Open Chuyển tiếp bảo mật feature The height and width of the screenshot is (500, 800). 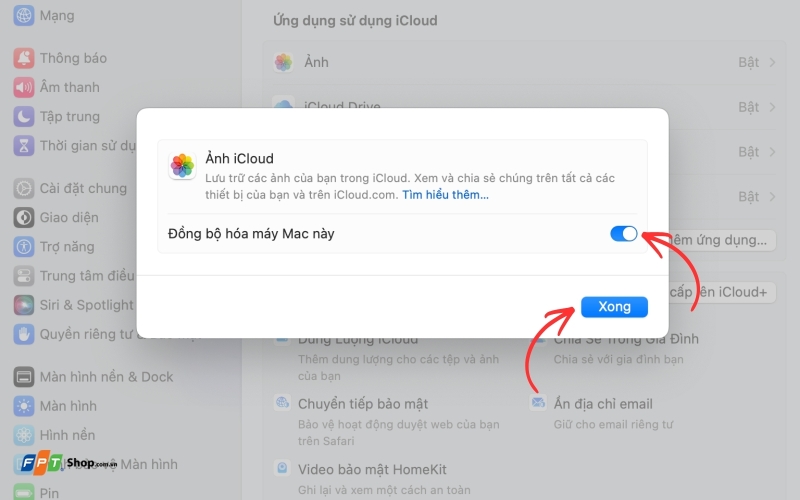click(363, 404)
